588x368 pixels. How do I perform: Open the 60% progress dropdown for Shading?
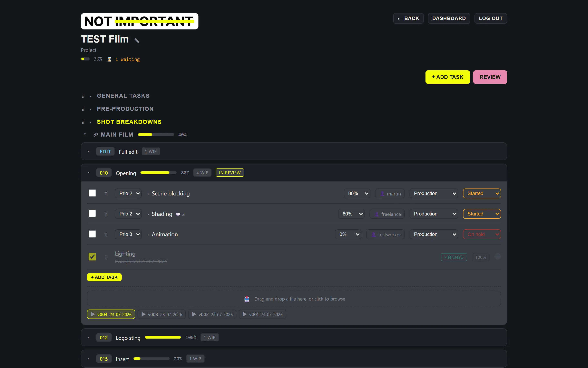(x=351, y=214)
